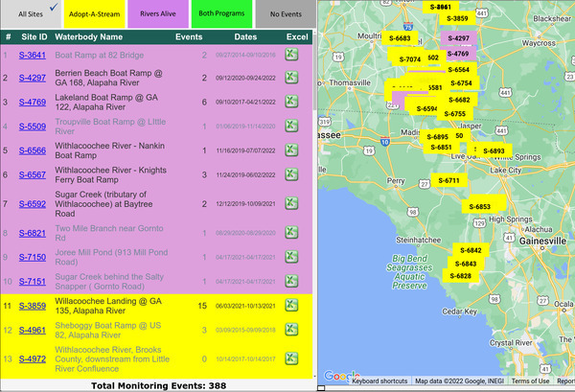Viewport: 575px width, 392px height.
Task: Download Excel file for site S-6567
Action: point(291,174)
